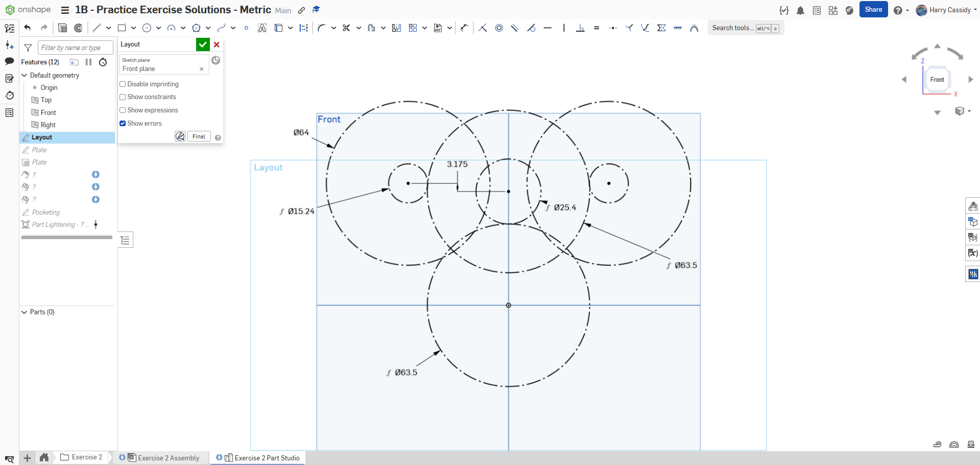980x465 pixels.
Task: Select the Text sketch tool
Action: tap(262, 28)
